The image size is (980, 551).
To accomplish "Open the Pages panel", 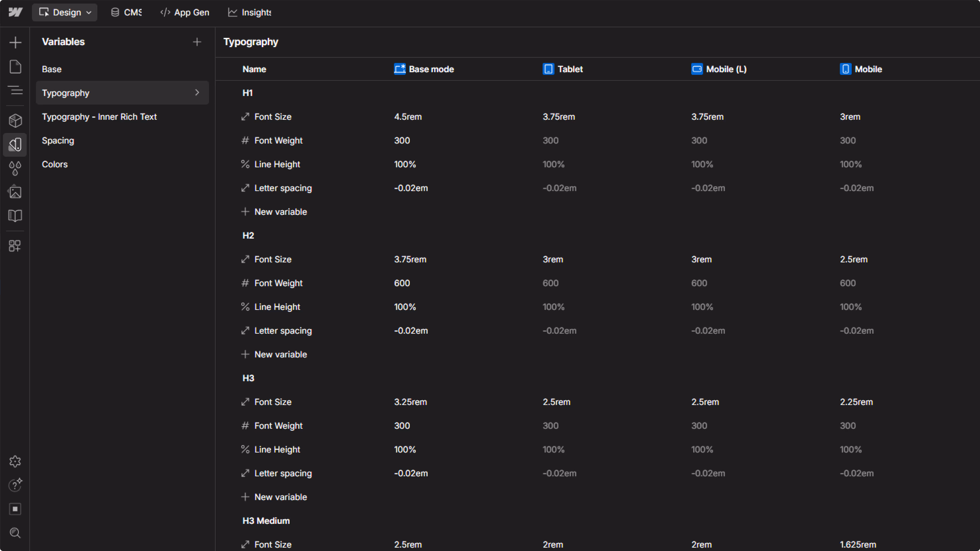I will [x=15, y=67].
